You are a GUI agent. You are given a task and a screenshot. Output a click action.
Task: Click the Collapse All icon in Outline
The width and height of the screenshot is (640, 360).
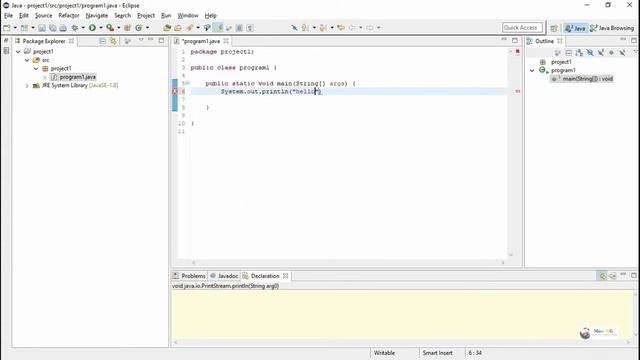569,53
